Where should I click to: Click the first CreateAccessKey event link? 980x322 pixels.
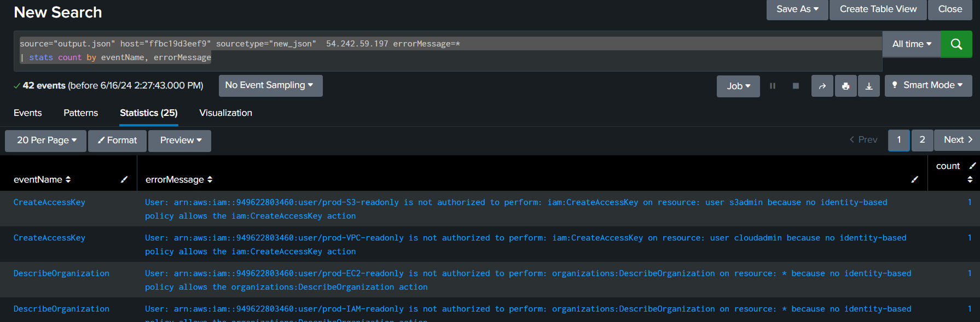pyautogui.click(x=49, y=202)
